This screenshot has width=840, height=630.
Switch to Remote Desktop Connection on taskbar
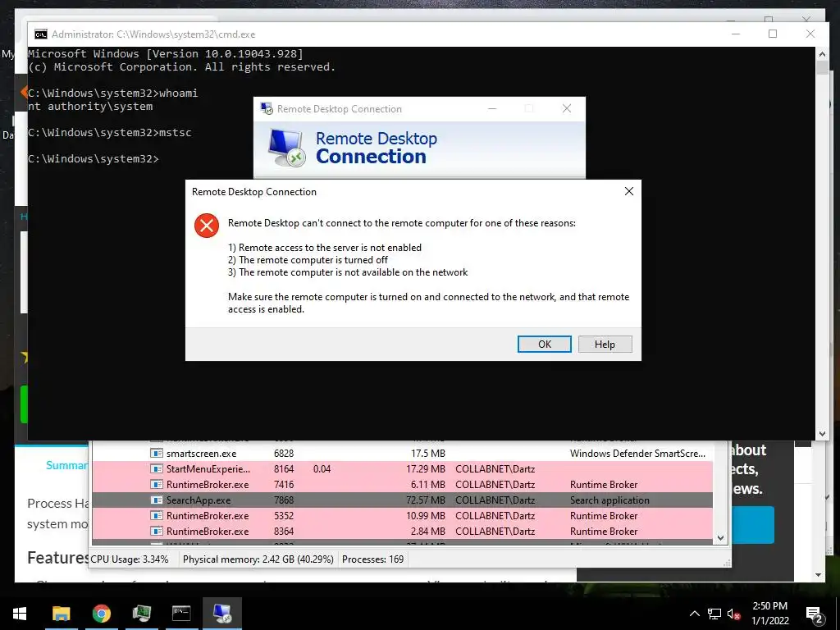pyautogui.click(x=221, y=614)
